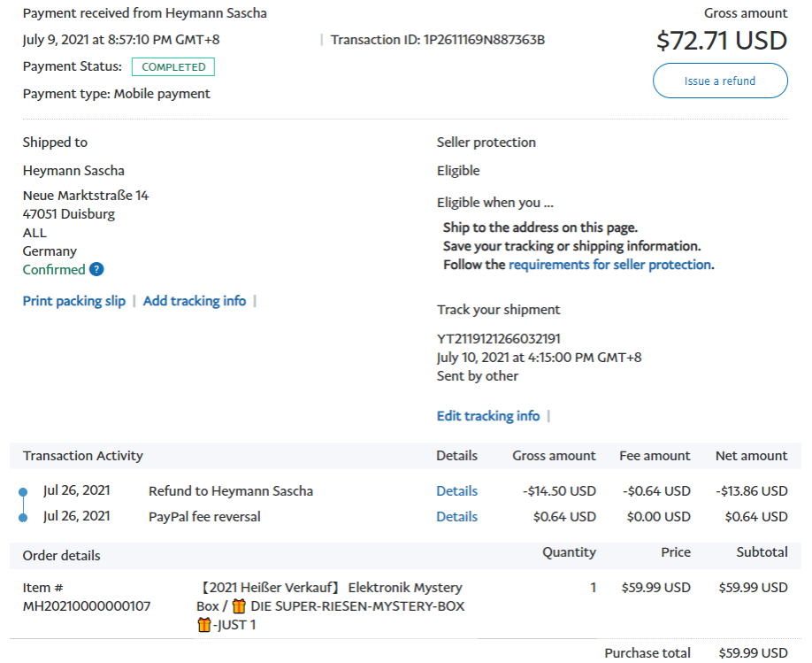Open Details for PayPal fee reversal row
The width and height of the screenshot is (812, 663).
456,517
